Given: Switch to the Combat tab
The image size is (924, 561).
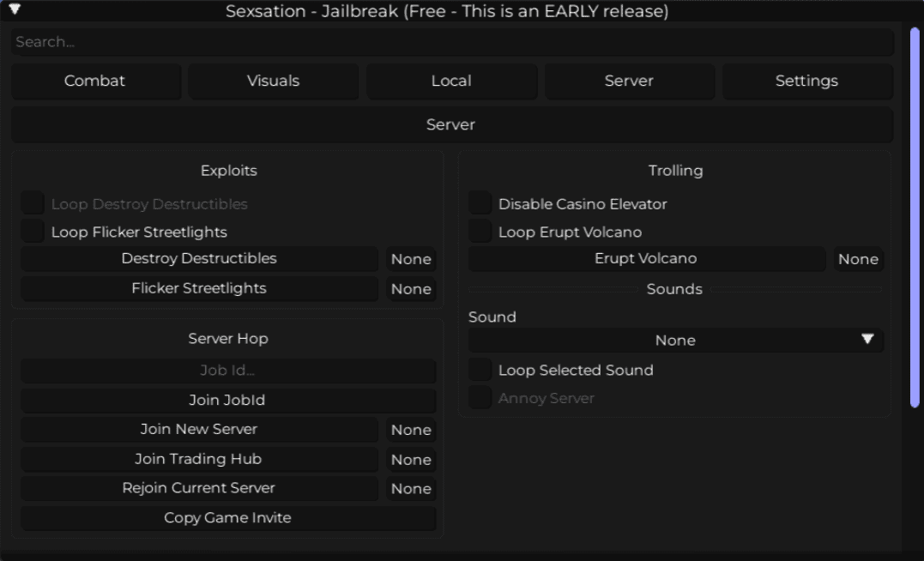Looking at the screenshot, I should (x=95, y=81).
